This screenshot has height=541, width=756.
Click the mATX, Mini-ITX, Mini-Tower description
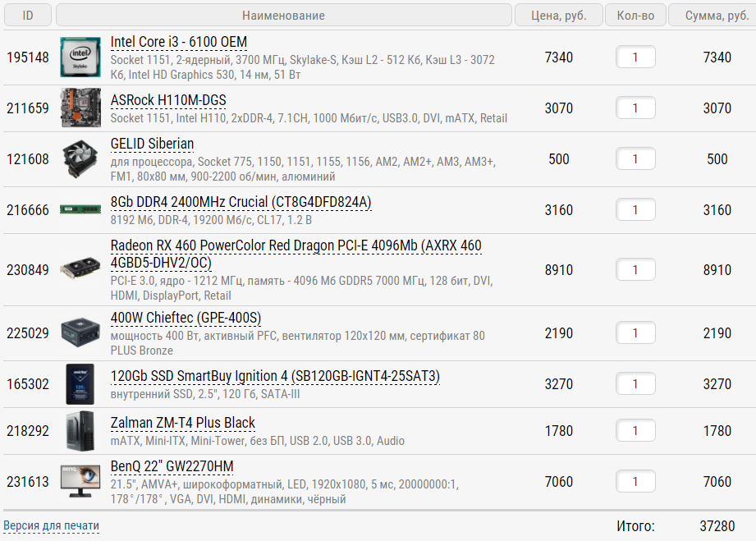(x=258, y=441)
